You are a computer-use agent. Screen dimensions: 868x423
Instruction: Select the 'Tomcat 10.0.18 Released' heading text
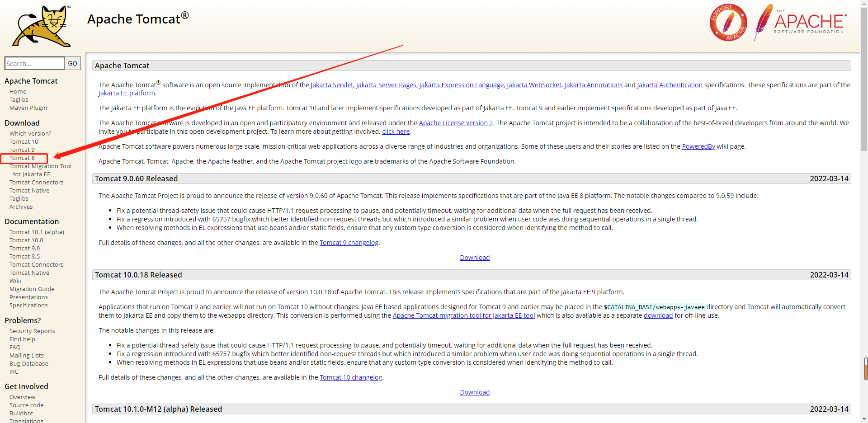click(x=138, y=275)
